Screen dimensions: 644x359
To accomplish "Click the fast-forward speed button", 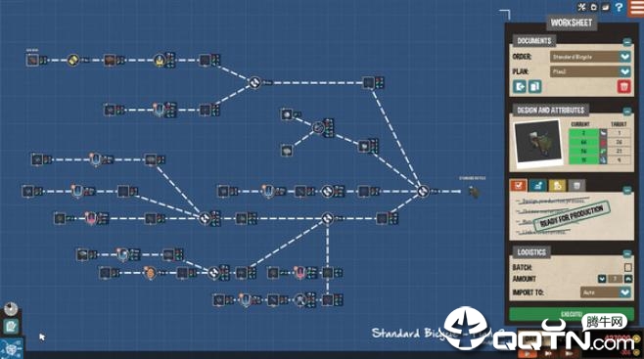I will 548,353.
